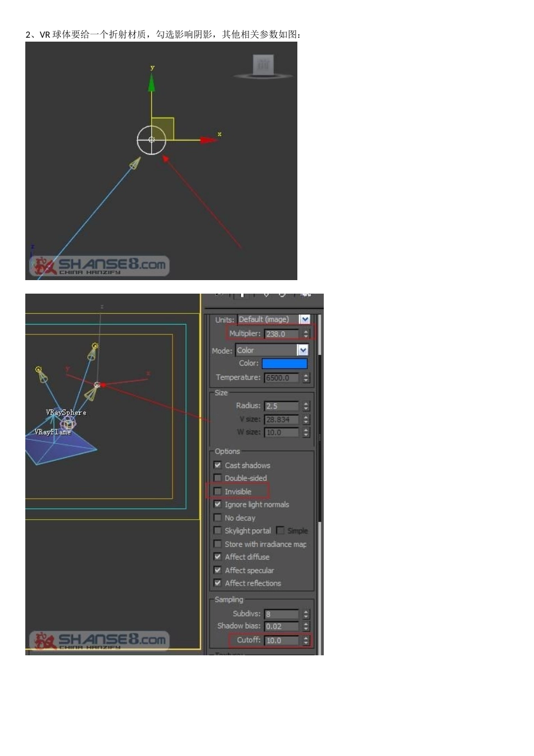The height and width of the screenshot is (756, 534).
Task: Click the Multiplier spinner arrows
Action: point(306,334)
